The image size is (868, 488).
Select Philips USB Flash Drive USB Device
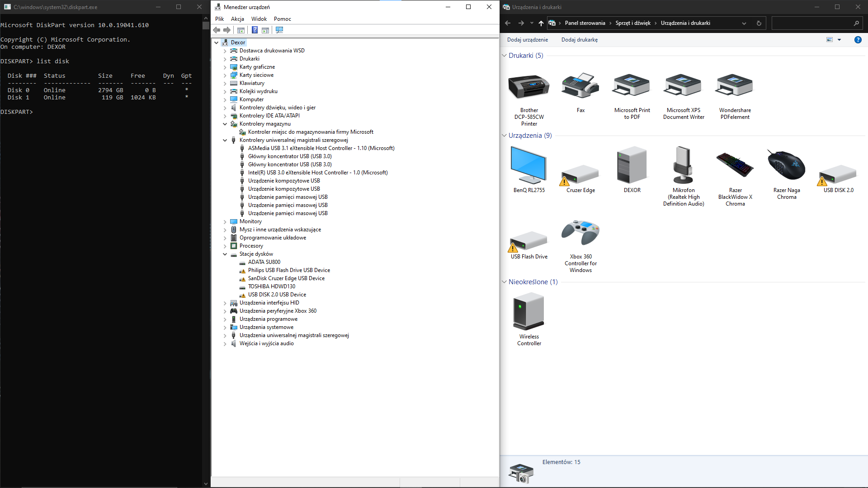click(x=289, y=270)
